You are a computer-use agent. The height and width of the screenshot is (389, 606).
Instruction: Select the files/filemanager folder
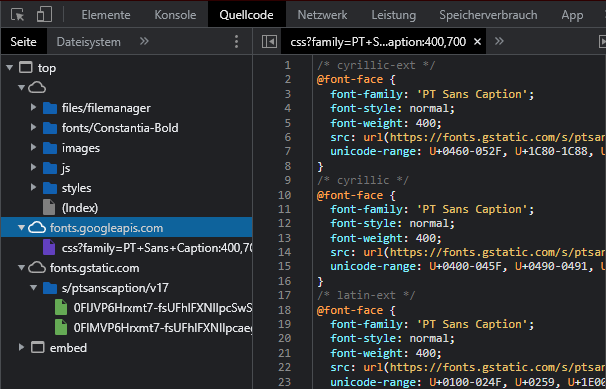click(x=106, y=108)
